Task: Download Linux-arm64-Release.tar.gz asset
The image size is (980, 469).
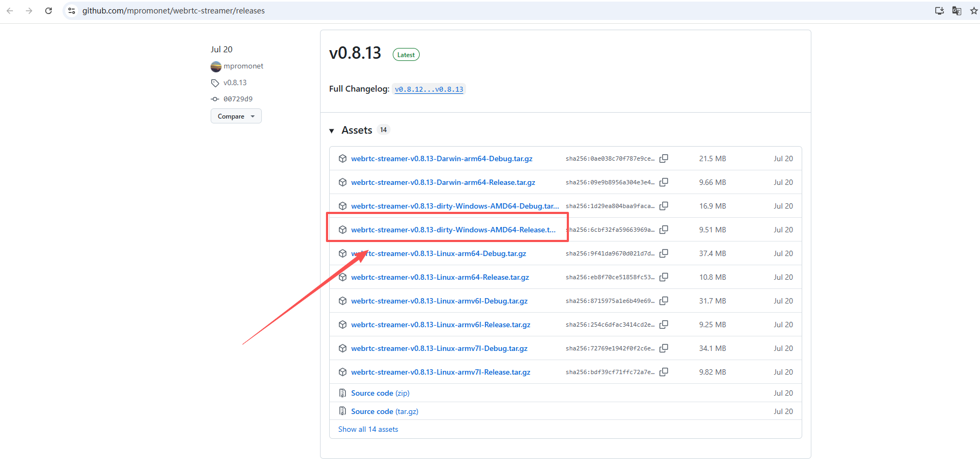Action: tap(440, 277)
